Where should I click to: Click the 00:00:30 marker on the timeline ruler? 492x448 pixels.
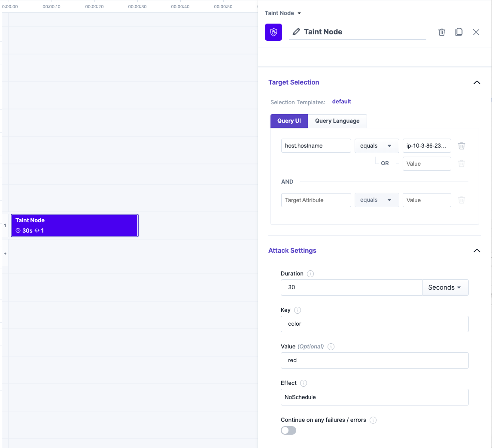137,6
